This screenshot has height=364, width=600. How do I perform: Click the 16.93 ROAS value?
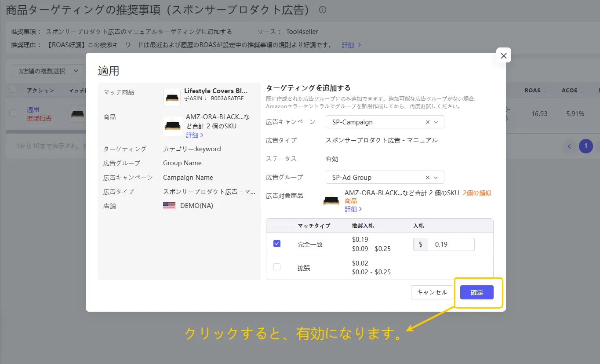coord(539,114)
